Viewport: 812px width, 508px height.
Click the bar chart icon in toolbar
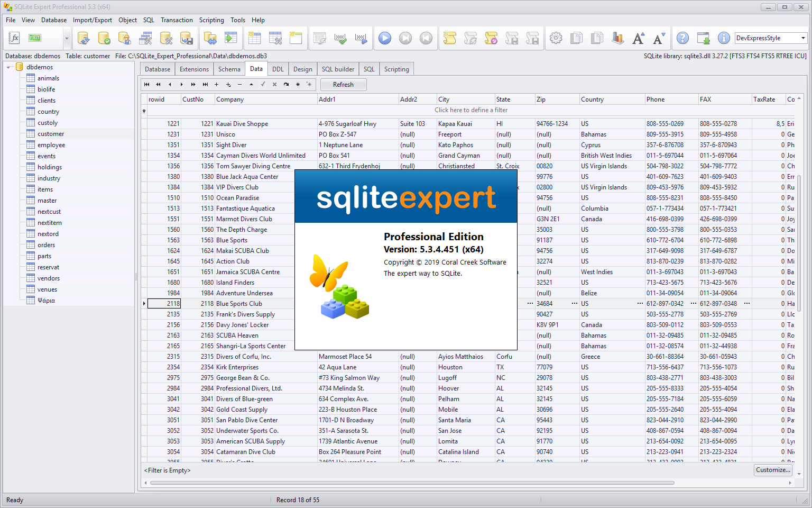[617, 38]
